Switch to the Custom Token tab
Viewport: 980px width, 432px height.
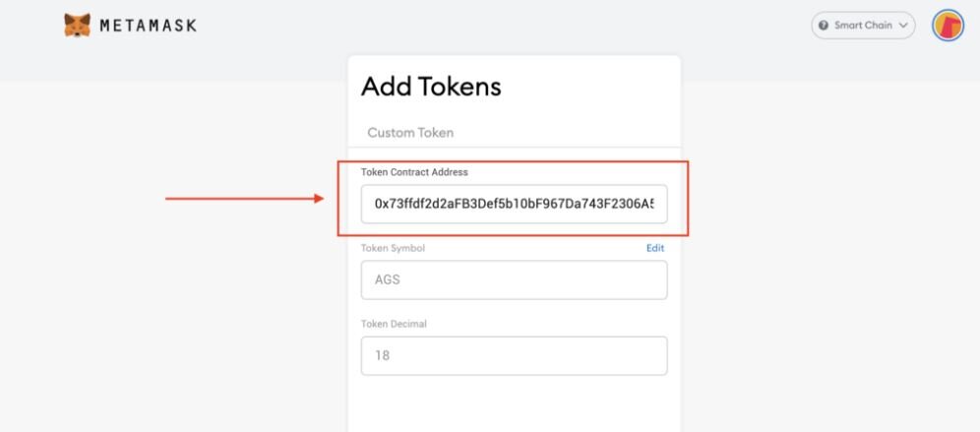(410, 132)
